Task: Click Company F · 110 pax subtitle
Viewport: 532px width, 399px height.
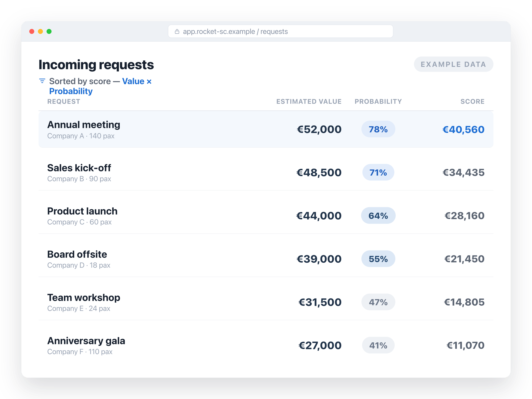Action: [80, 352]
